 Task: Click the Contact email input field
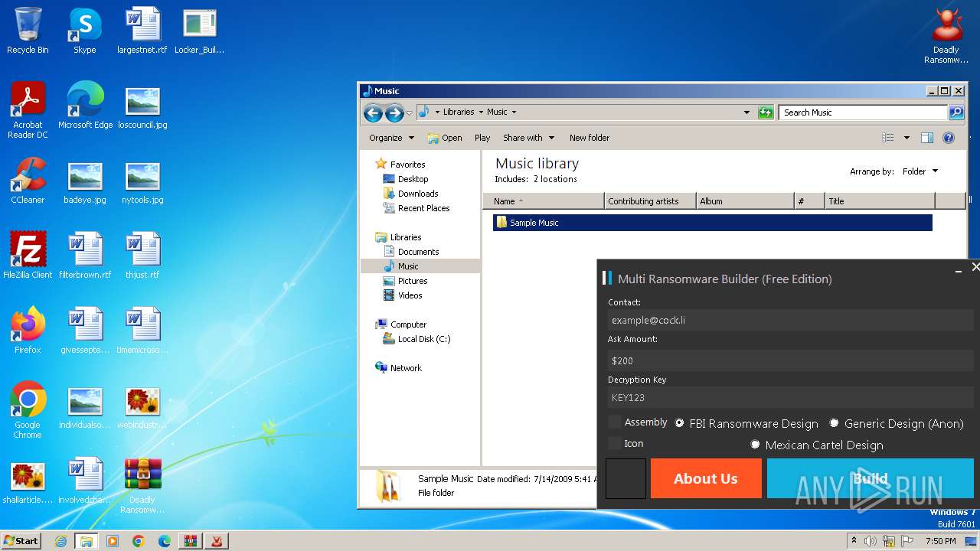tap(791, 320)
